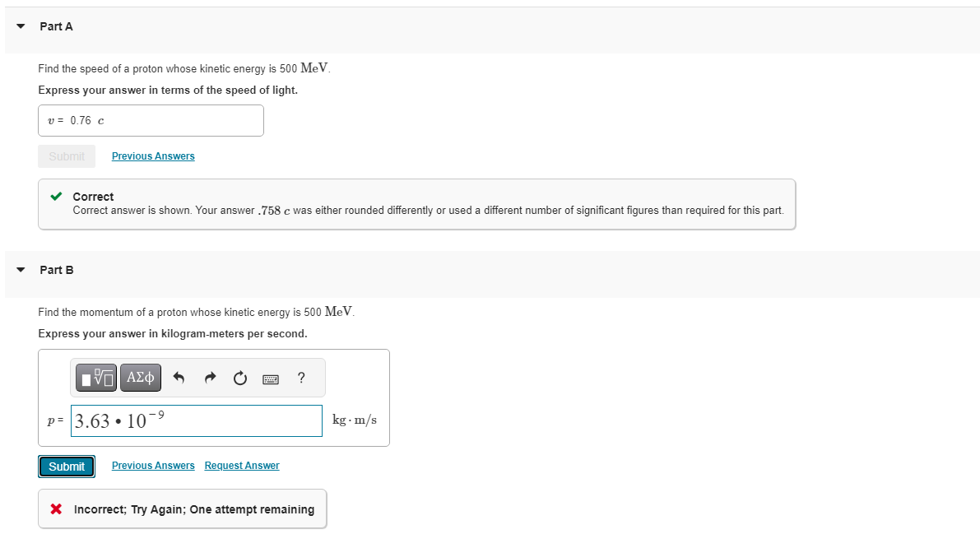This screenshot has width=980, height=534.
Task: Click the undo arrow icon
Action: click(180, 378)
